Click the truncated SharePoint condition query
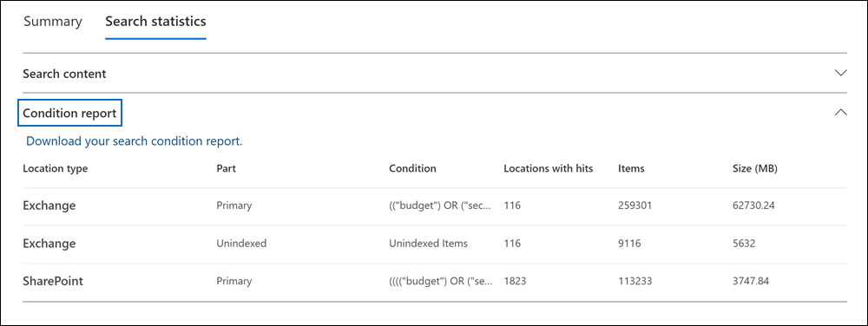 tap(441, 281)
